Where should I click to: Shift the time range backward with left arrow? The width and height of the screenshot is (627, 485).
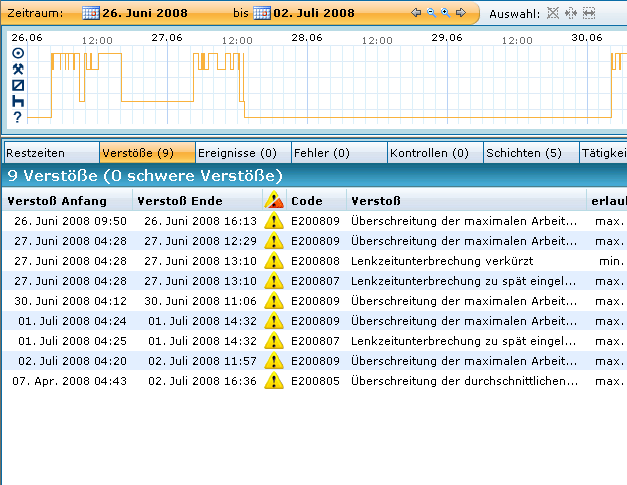[x=417, y=13]
